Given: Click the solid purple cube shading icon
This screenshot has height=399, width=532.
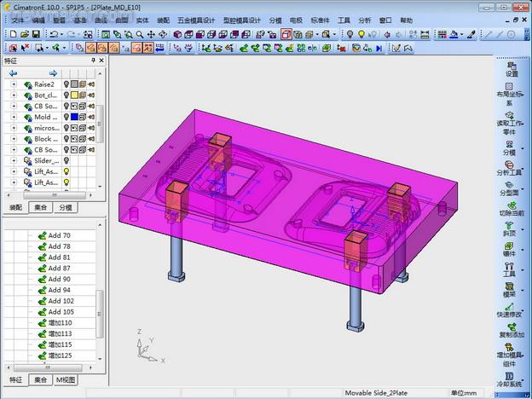Looking at the screenshot, I should click(x=177, y=34).
